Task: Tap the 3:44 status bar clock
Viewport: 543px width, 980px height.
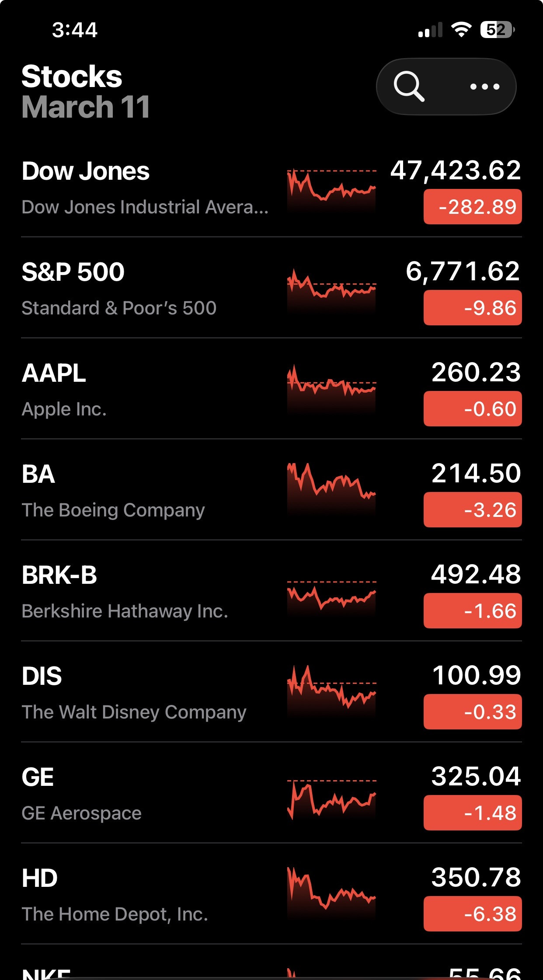Action: pyautogui.click(x=74, y=30)
